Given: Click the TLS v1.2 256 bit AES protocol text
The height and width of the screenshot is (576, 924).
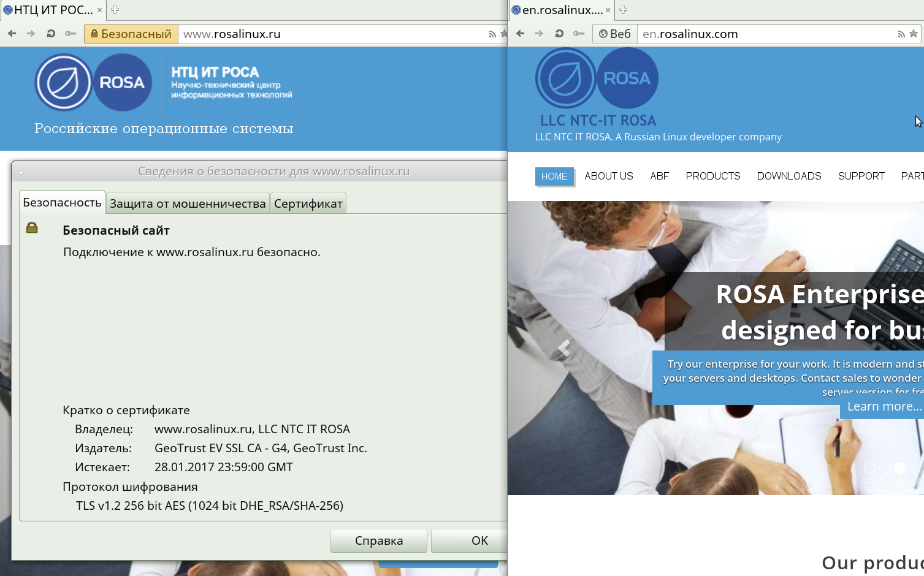Looking at the screenshot, I should 210,506.
